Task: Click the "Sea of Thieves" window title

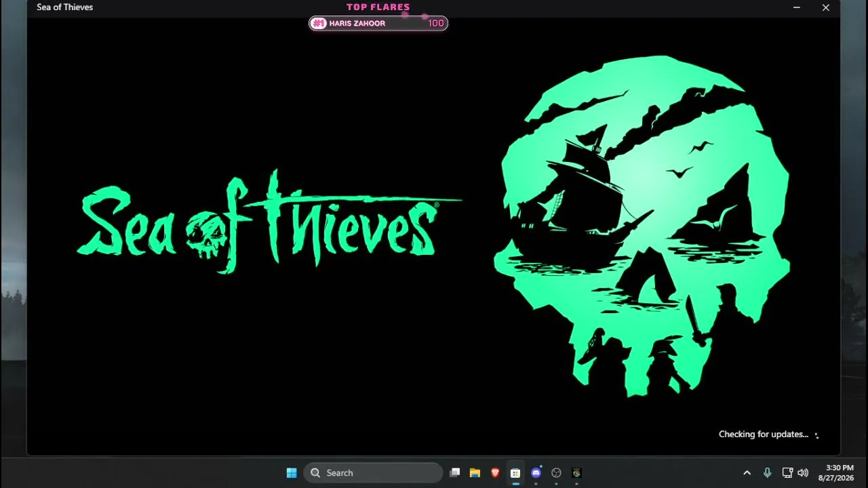Action: [x=65, y=7]
